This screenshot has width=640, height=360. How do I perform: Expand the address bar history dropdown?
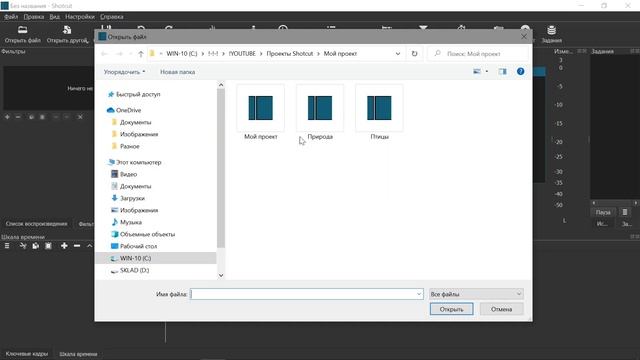[398, 53]
